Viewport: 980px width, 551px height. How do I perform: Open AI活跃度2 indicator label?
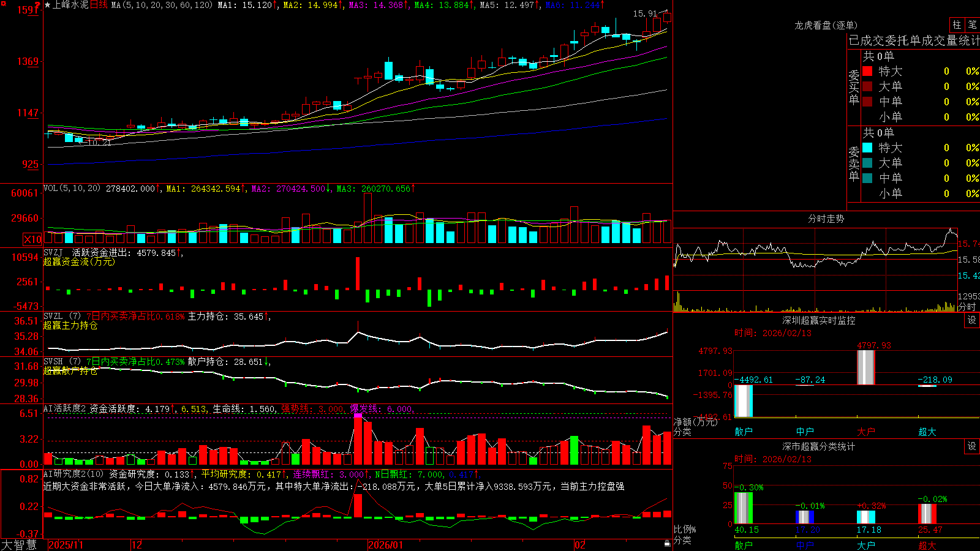pyautogui.click(x=64, y=409)
